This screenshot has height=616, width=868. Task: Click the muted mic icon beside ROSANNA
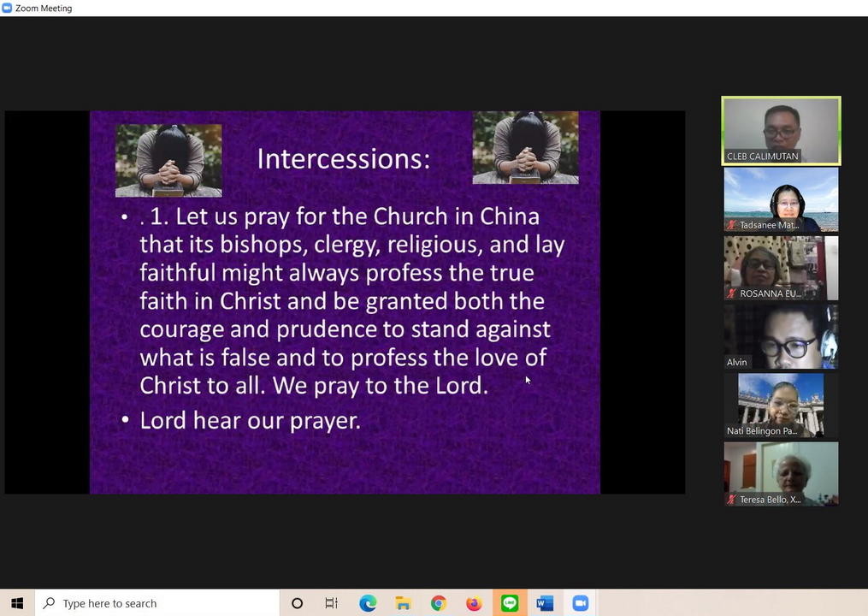coord(732,293)
